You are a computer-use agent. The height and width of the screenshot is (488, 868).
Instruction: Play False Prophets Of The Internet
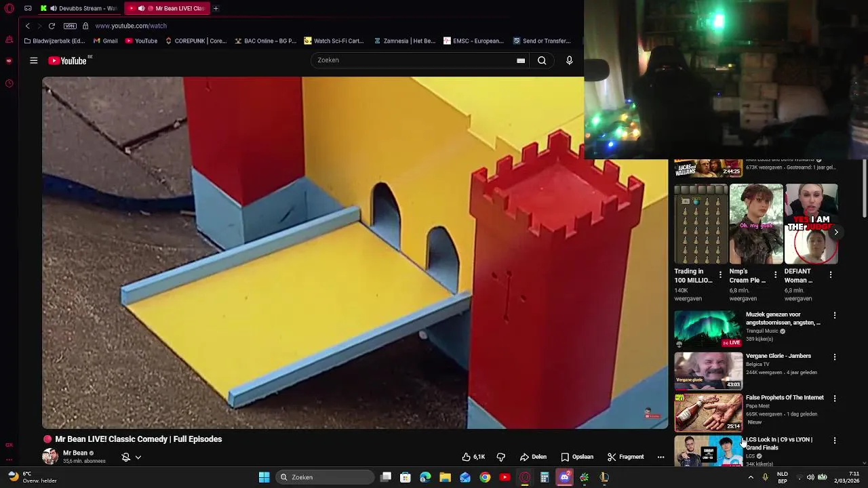point(708,413)
